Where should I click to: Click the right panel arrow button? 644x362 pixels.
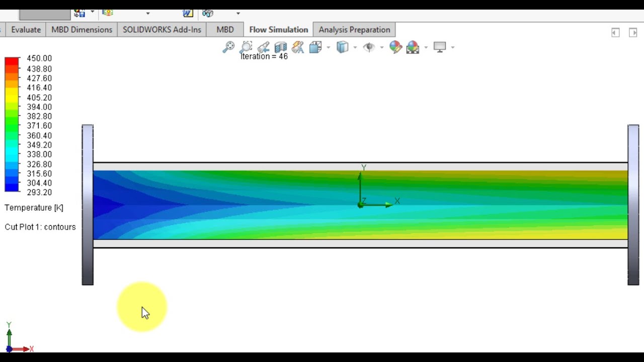click(633, 32)
